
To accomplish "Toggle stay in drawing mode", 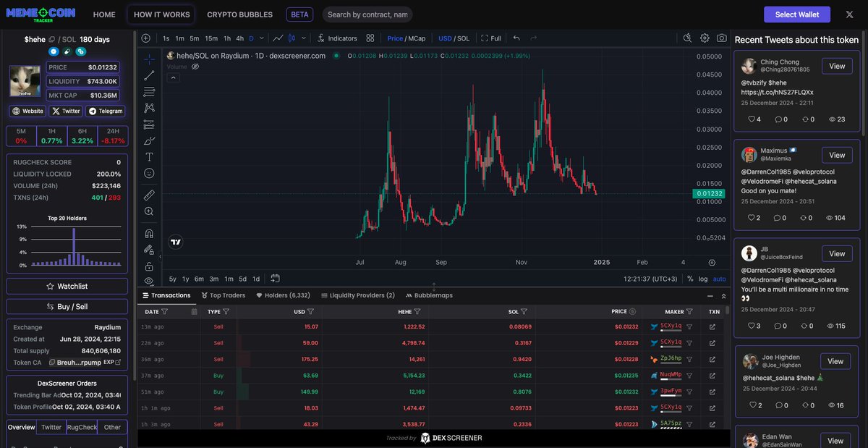I will [149, 250].
